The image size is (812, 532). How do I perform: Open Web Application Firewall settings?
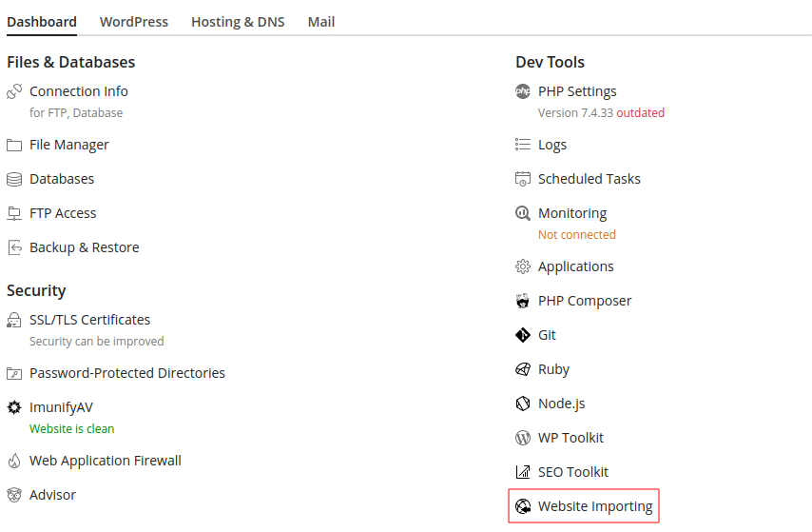[106, 461]
